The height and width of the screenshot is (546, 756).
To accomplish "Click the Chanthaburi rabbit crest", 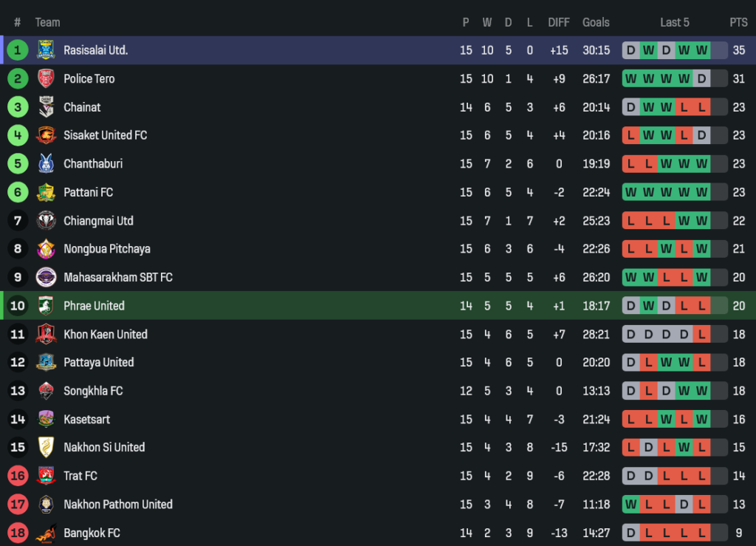I will click(46, 163).
